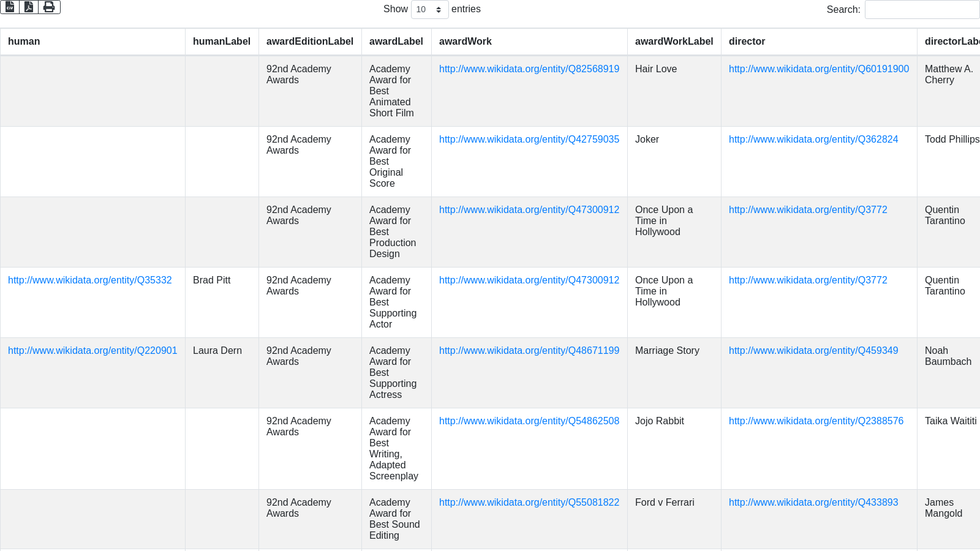Open director link Q433893 for James Mangold

click(813, 503)
